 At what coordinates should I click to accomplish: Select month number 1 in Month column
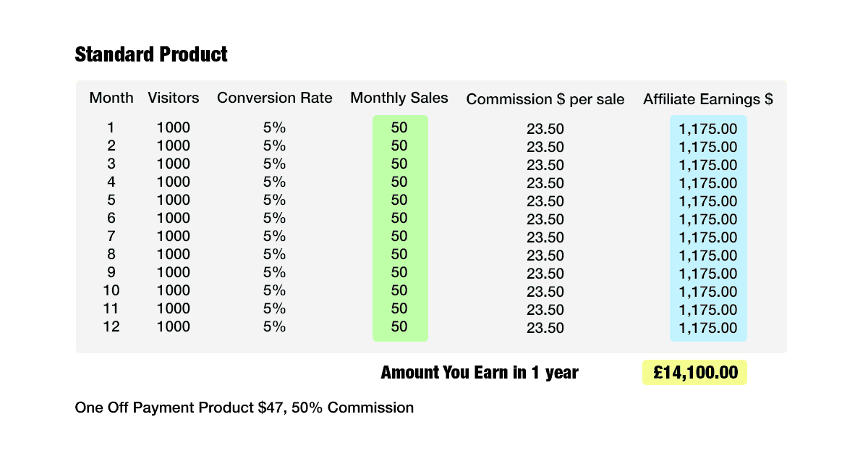[x=111, y=128]
